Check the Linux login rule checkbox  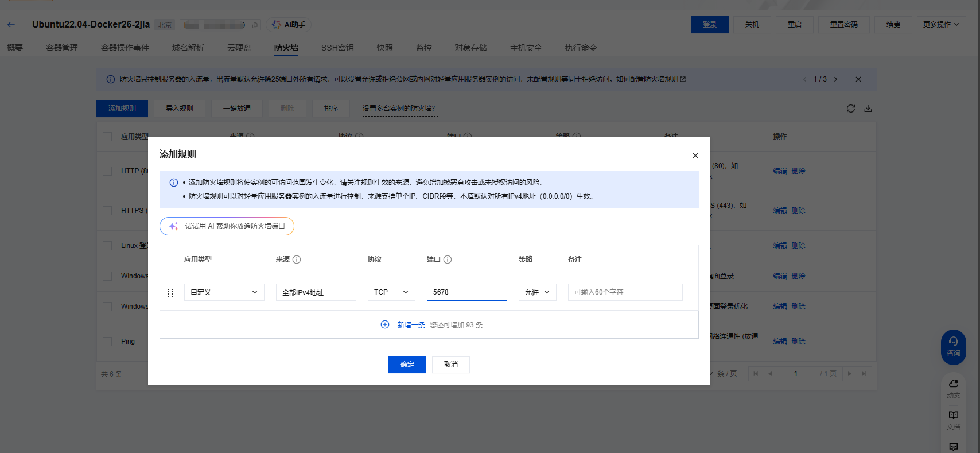(x=107, y=246)
